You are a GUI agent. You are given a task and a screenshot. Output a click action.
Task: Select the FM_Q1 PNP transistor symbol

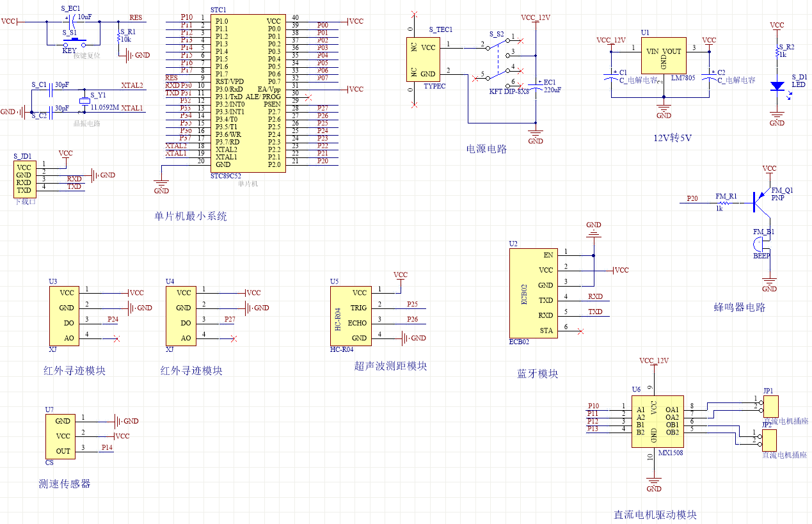point(761,202)
